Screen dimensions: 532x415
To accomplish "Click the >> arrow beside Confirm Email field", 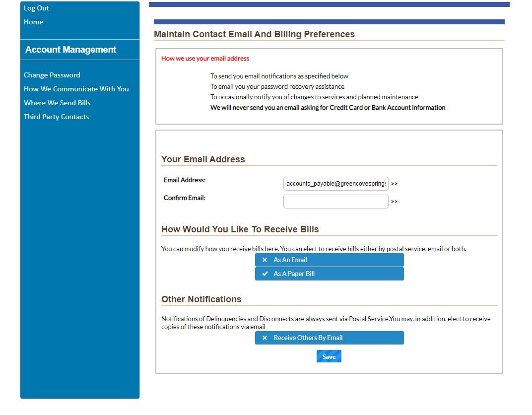I will (x=394, y=201).
